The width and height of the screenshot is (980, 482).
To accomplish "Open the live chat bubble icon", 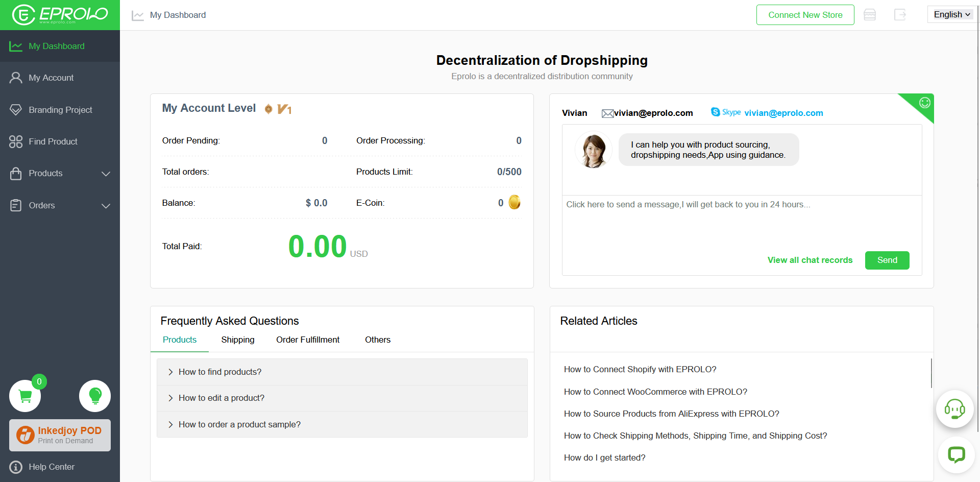I will click(x=957, y=454).
